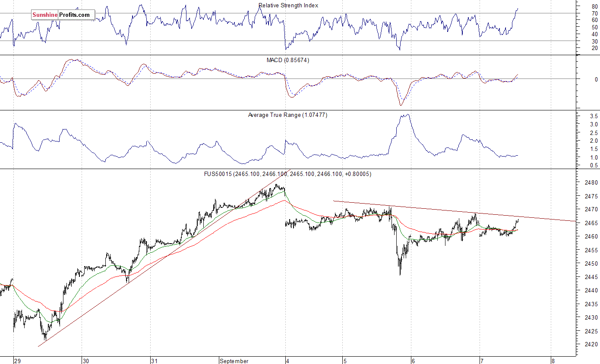Click the 7 date label on axis
This screenshot has height=364, width=600.
[482, 361]
